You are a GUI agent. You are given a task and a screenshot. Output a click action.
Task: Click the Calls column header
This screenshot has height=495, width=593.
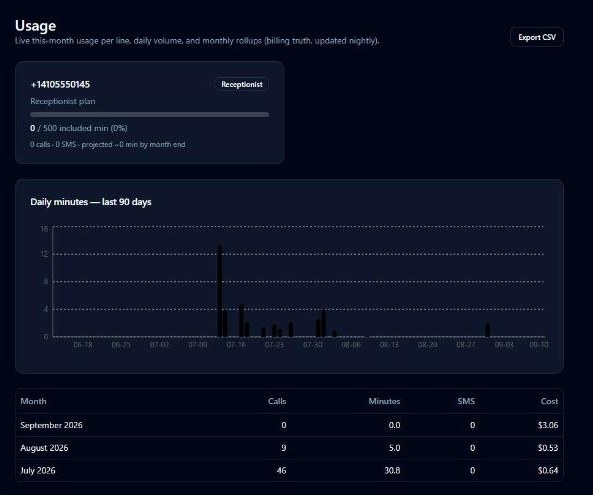pos(277,401)
